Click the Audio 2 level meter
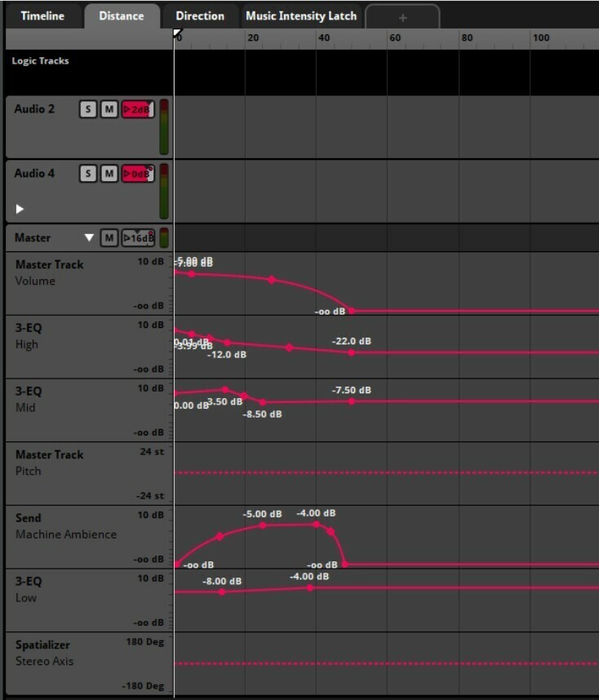This screenshot has height=700, width=599. (164, 126)
